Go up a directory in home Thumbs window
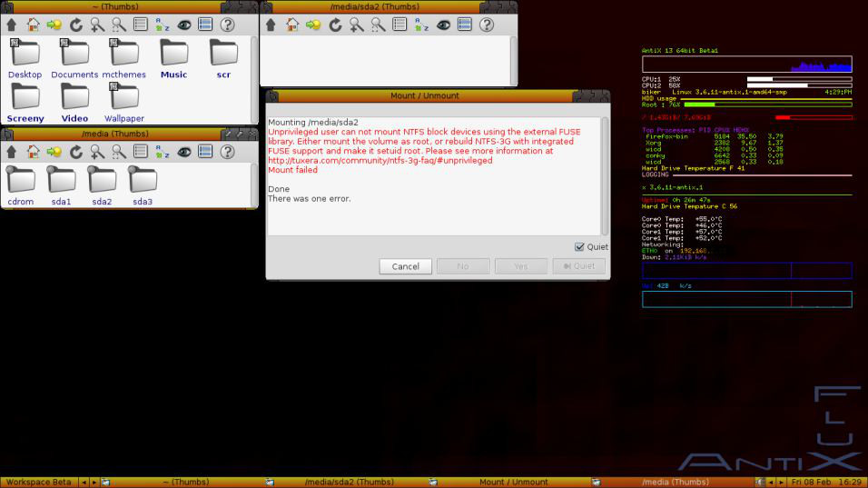 click(11, 25)
